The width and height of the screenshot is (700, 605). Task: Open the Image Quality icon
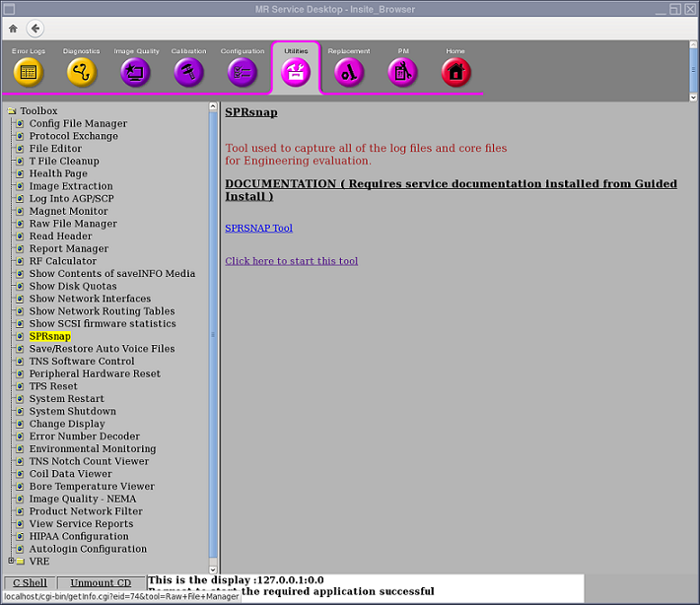135,72
